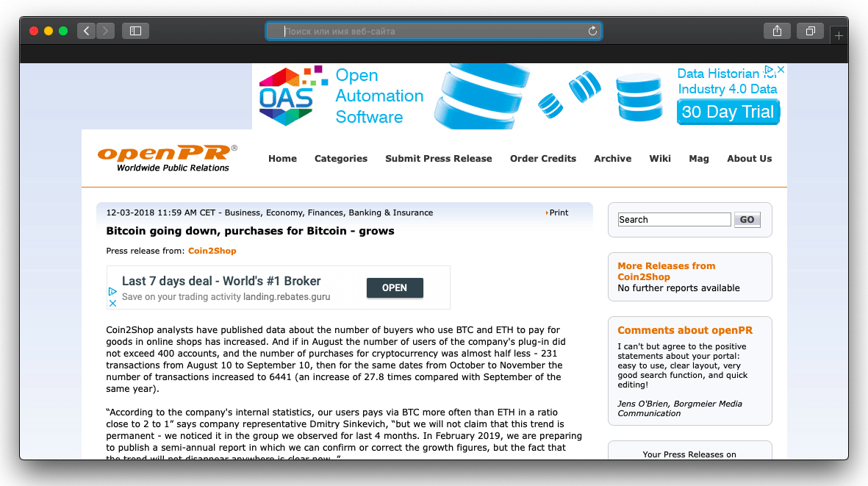Click Open Automation Software banner text
The image size is (868, 486).
[x=379, y=96]
